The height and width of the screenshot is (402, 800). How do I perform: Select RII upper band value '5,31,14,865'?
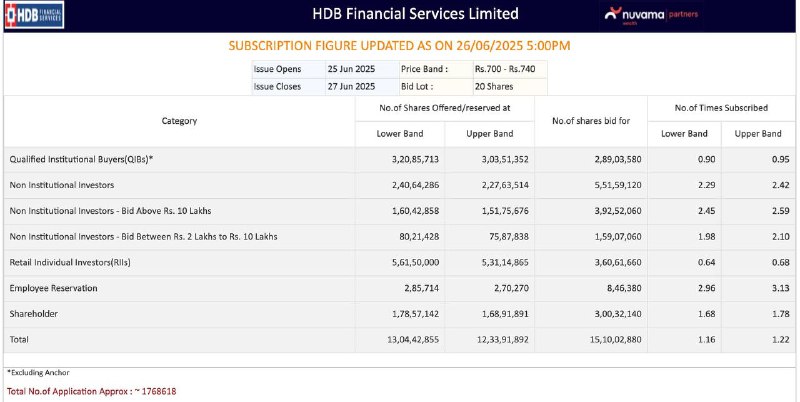(x=505, y=263)
